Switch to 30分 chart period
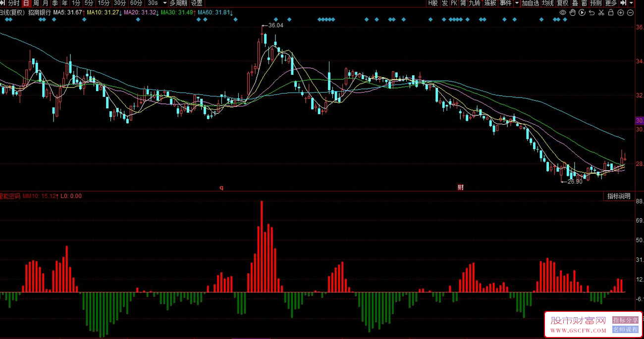The image size is (644, 339). [120, 3]
